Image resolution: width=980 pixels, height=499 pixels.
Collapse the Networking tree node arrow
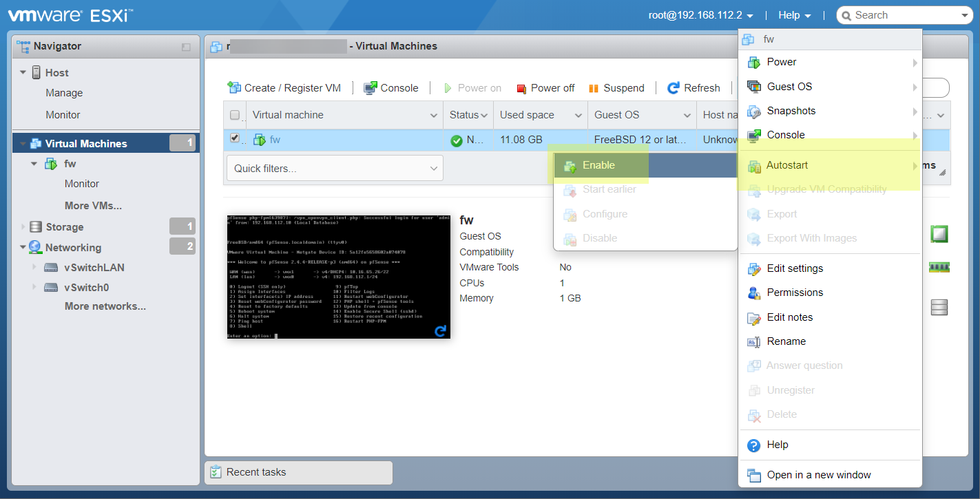tap(23, 247)
